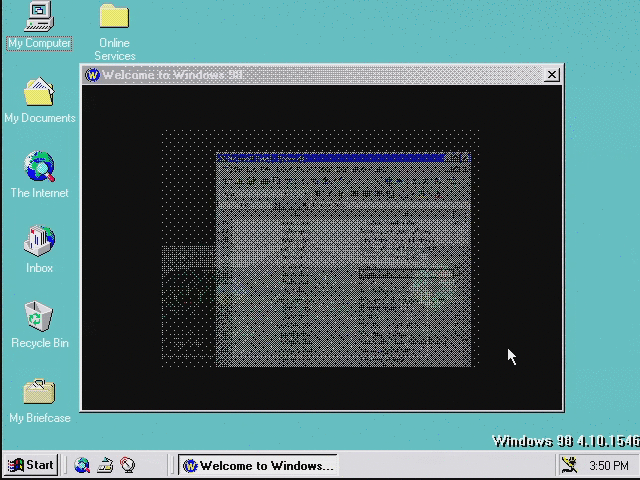Viewport: 640px width, 480px height.
Task: Click the 3:50 PM clock
Action: [609, 465]
